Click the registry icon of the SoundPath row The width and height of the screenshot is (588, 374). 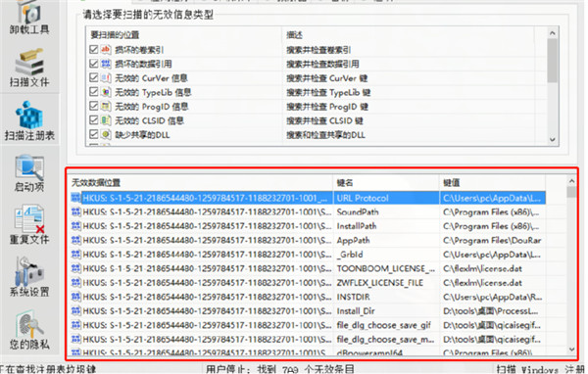coord(76,211)
